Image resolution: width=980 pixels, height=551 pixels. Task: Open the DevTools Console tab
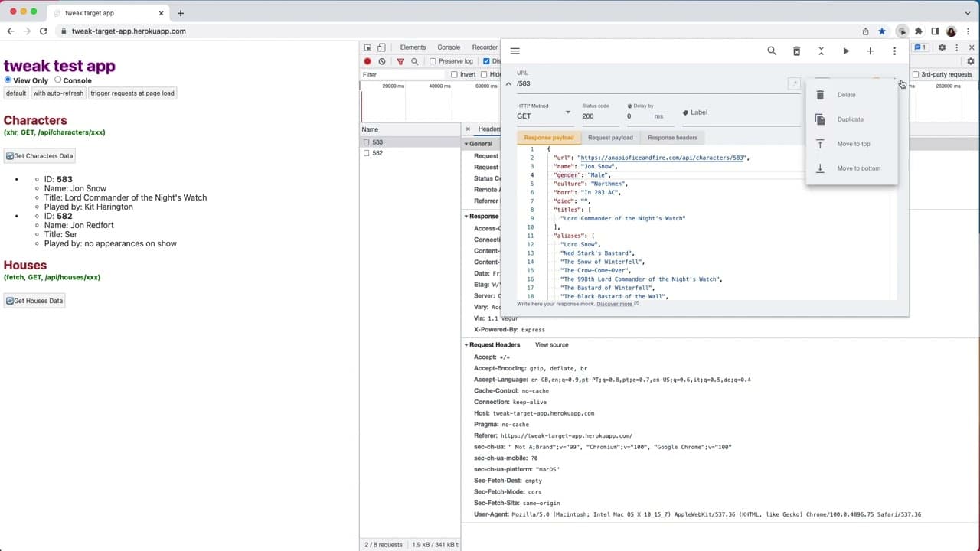(x=449, y=47)
